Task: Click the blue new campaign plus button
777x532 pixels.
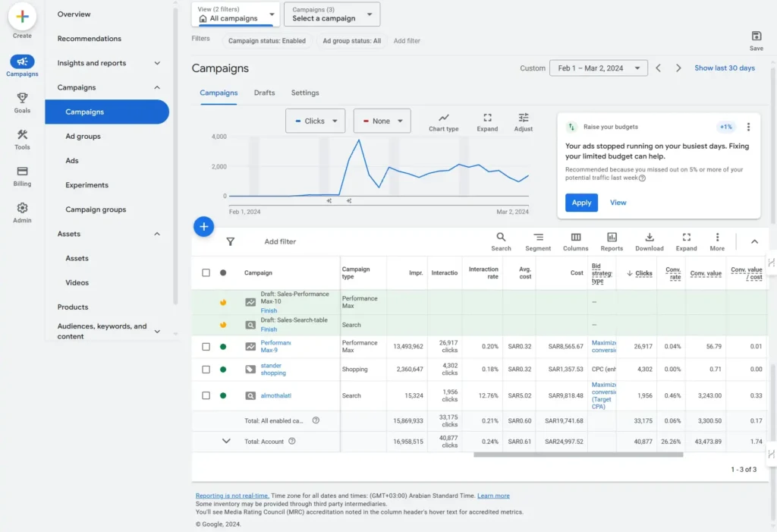Action: click(203, 227)
